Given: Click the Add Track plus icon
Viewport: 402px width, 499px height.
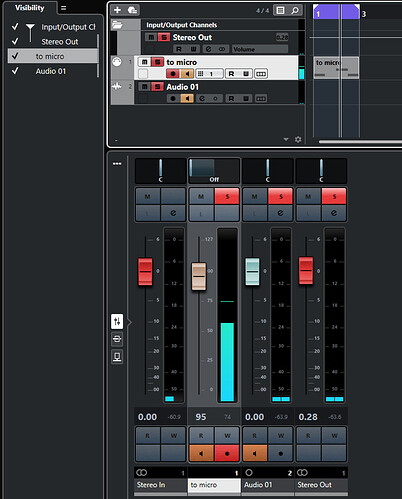Looking at the screenshot, I should coord(117,10).
